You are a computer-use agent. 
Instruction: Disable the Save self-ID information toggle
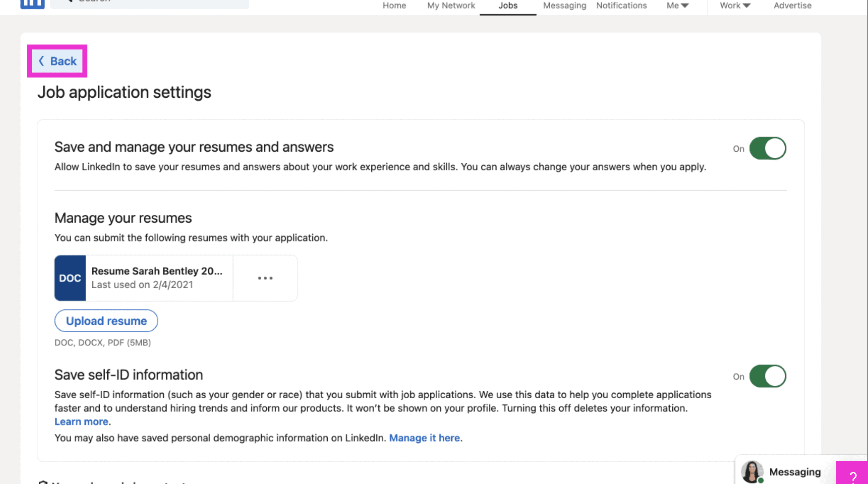tap(767, 376)
